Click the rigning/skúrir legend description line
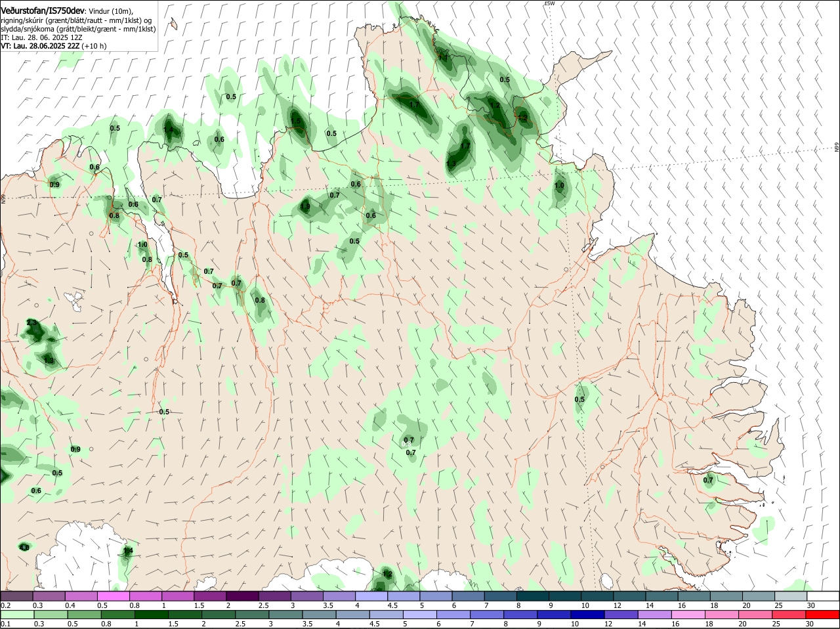This screenshot has height=629, width=840. pos(76,20)
